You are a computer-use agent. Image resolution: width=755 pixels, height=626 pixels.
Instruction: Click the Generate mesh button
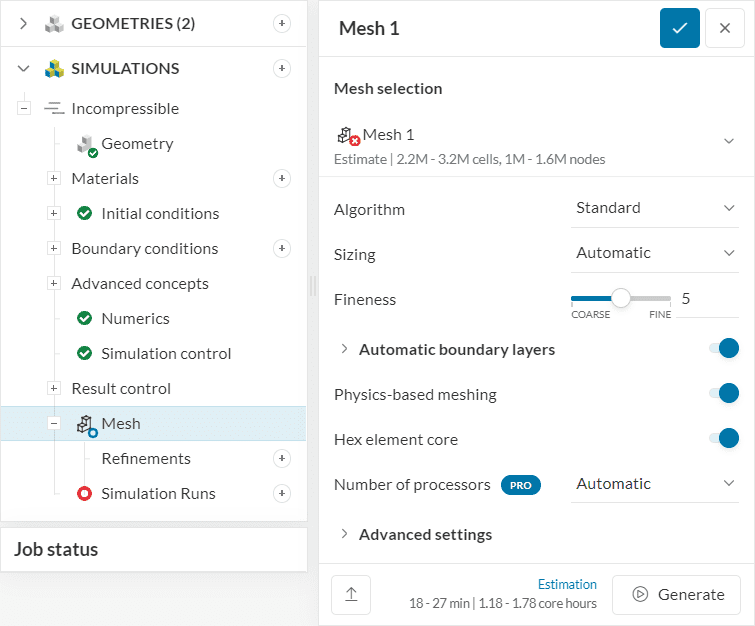point(677,594)
